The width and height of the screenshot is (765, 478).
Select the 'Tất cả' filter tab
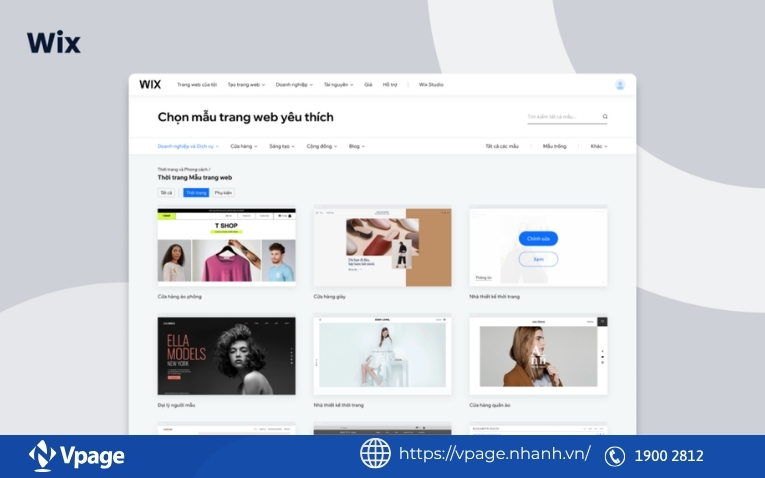pos(166,193)
